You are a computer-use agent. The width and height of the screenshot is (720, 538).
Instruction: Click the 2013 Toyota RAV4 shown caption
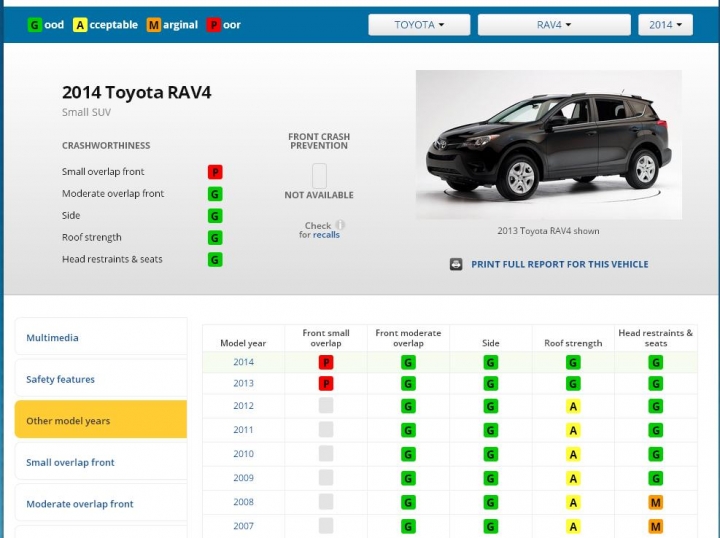(x=548, y=231)
